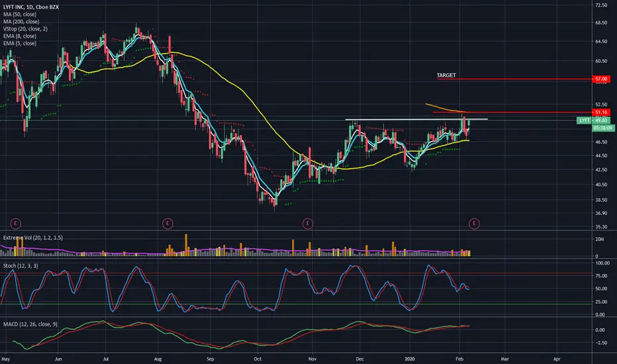Click the 42.50 price axis value

[x=601, y=170]
